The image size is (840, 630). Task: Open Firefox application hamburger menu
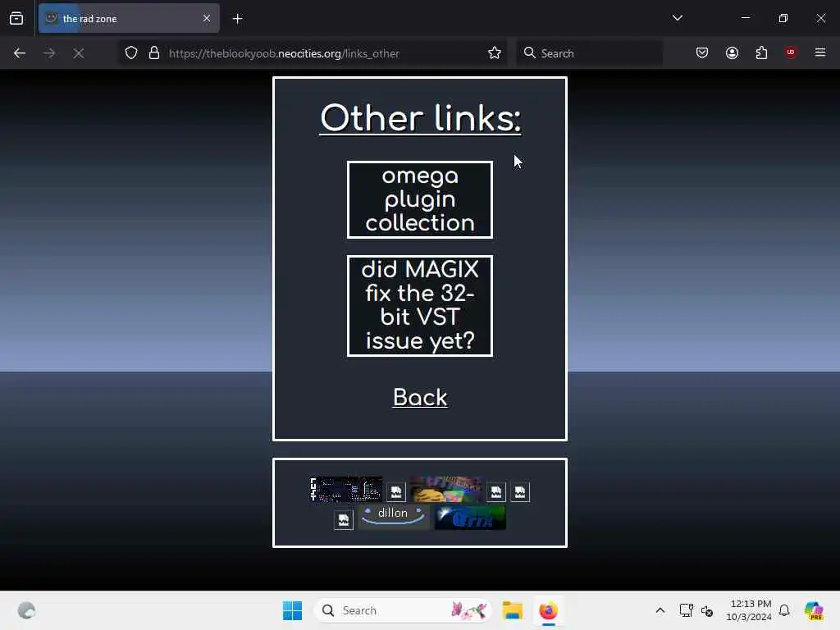click(x=820, y=52)
